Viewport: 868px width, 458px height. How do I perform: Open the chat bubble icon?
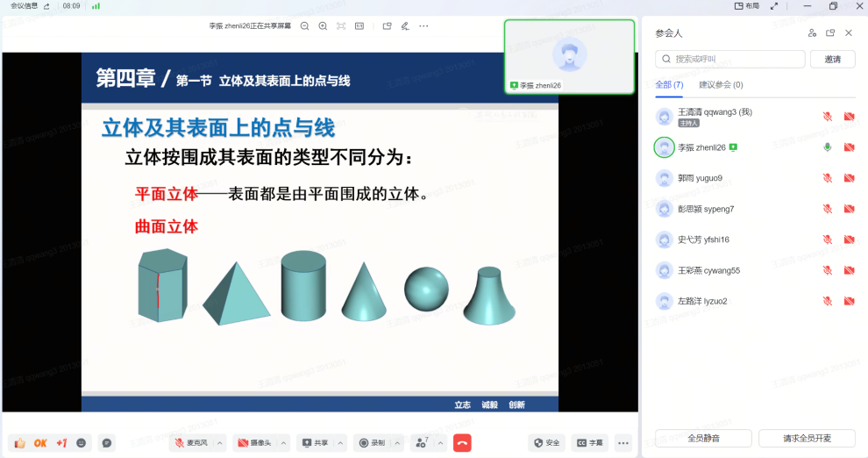click(106, 443)
